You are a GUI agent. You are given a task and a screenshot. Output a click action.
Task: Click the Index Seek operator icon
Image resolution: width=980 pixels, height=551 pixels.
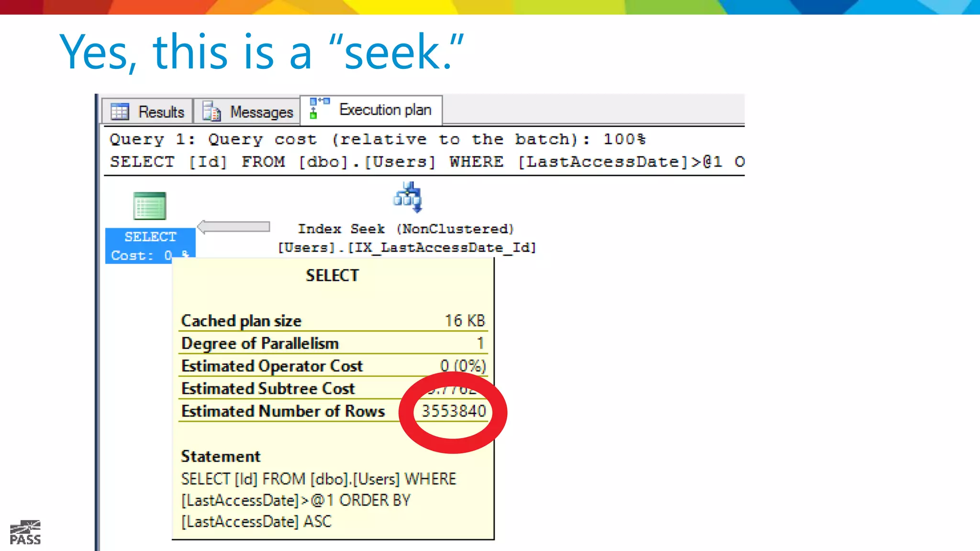(408, 197)
